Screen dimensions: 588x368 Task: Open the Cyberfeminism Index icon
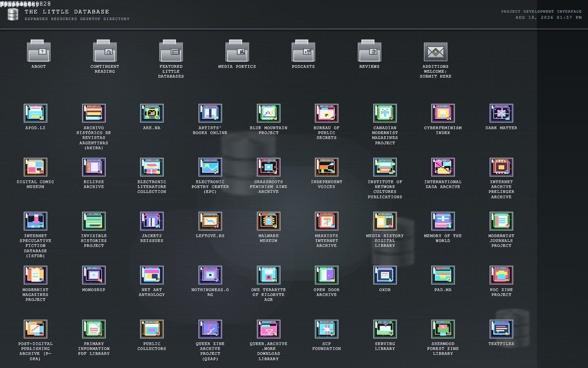pyautogui.click(x=443, y=113)
